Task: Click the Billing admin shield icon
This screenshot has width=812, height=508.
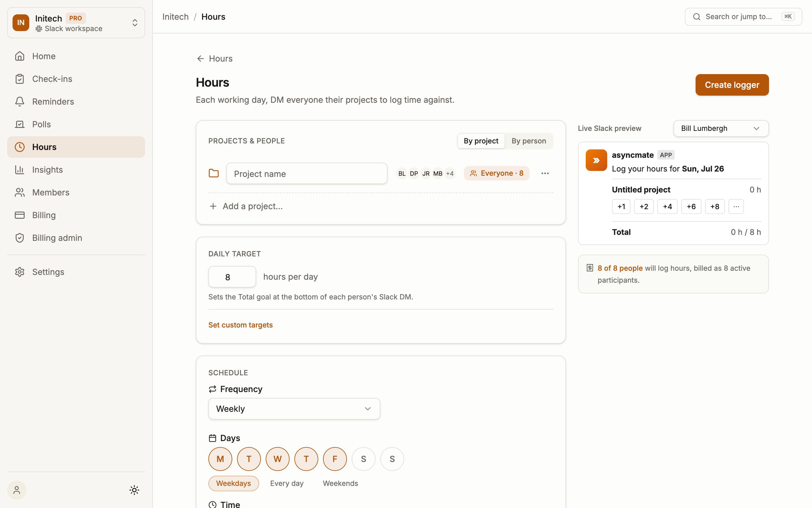Action: click(20, 238)
